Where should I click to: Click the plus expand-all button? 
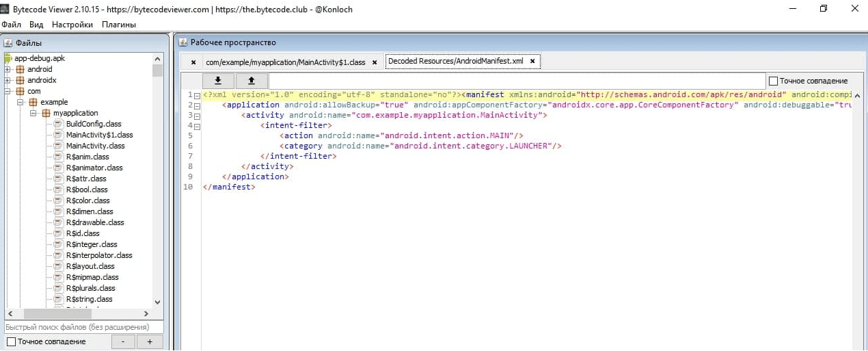click(x=150, y=341)
